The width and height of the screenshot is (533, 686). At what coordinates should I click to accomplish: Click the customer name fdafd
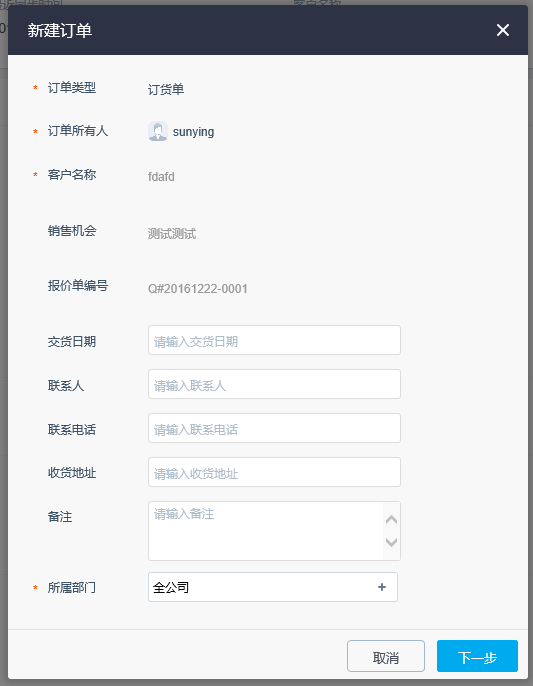pos(161,177)
